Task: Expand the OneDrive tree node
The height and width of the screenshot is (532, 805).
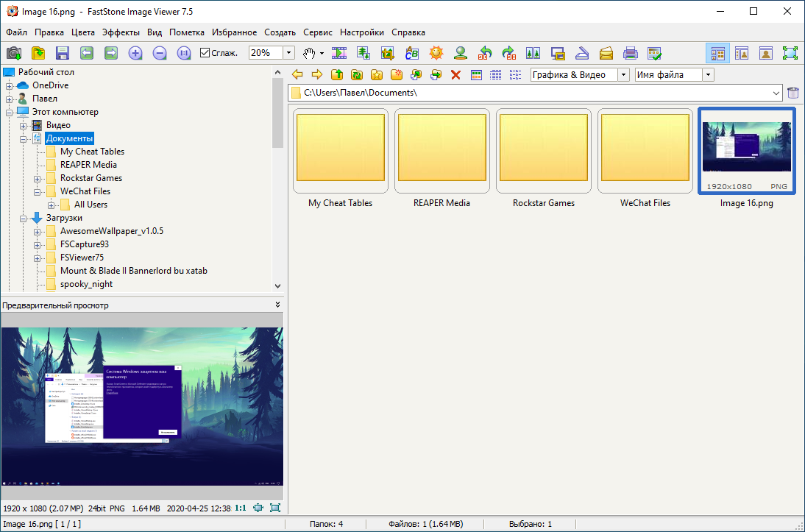Action: pyautogui.click(x=10, y=86)
